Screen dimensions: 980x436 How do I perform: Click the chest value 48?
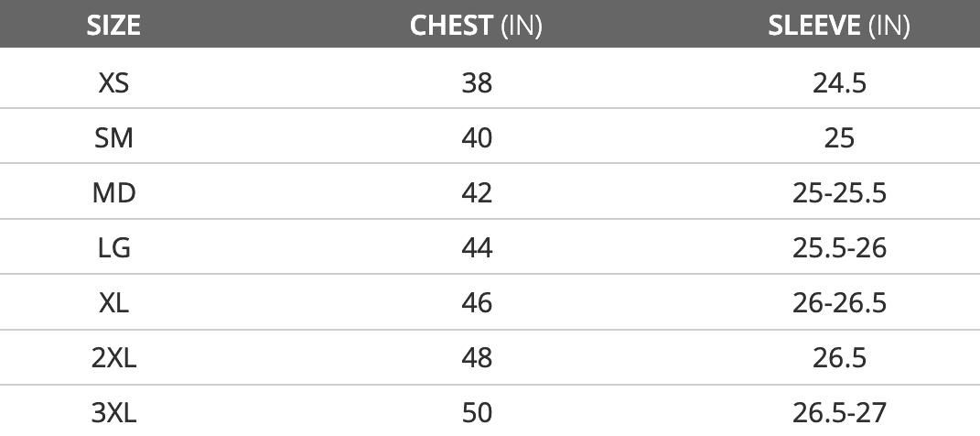(x=477, y=357)
